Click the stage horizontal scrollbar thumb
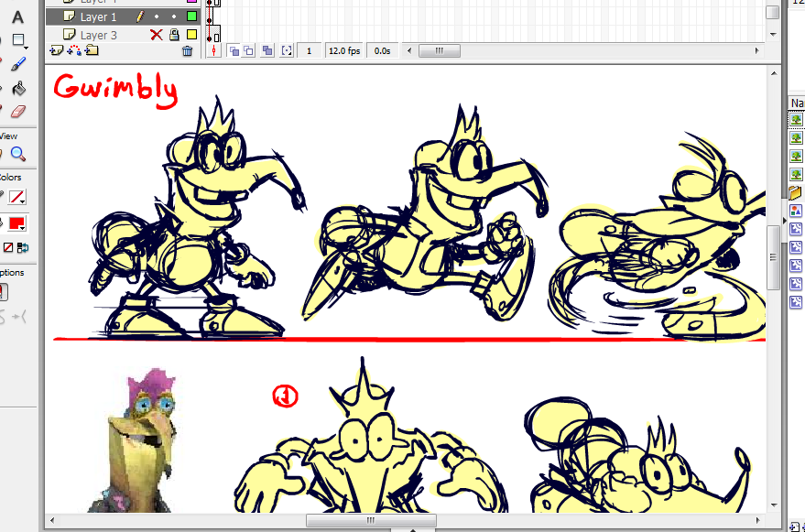This screenshot has height=532, width=805. [371, 521]
